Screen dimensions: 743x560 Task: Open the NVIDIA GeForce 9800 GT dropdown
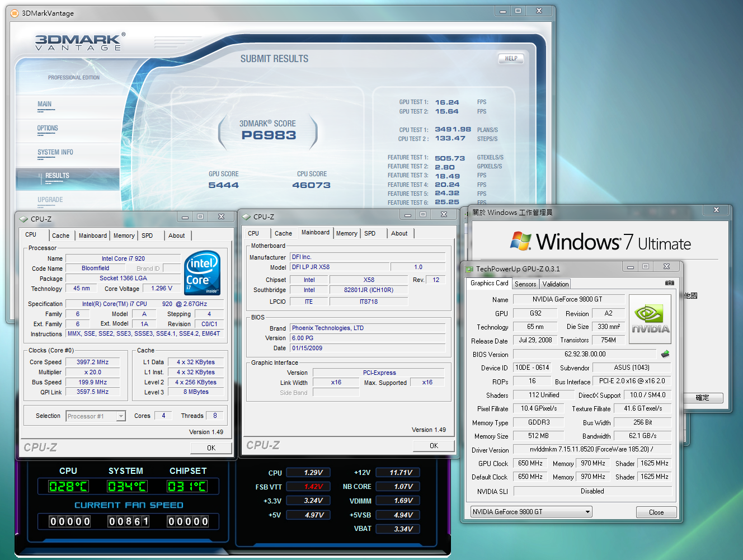coord(587,512)
